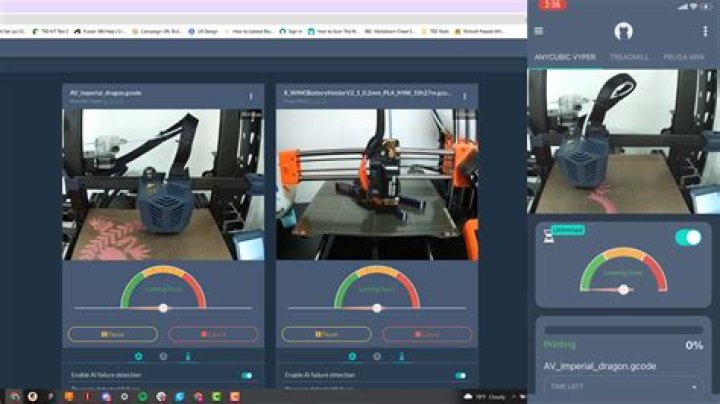This screenshot has width=720, height=404.
Task: Cancel the imperial dragon print
Action: (213, 334)
